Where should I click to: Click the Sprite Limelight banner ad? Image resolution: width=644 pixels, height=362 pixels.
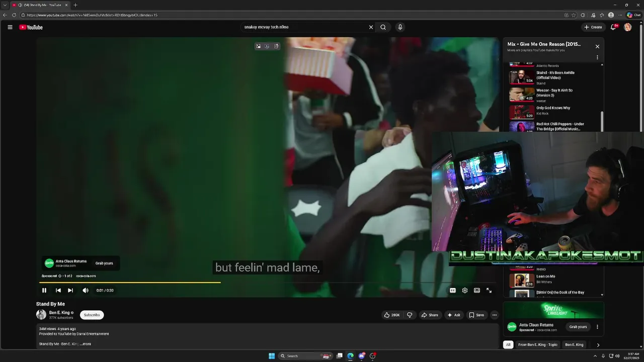(553, 310)
